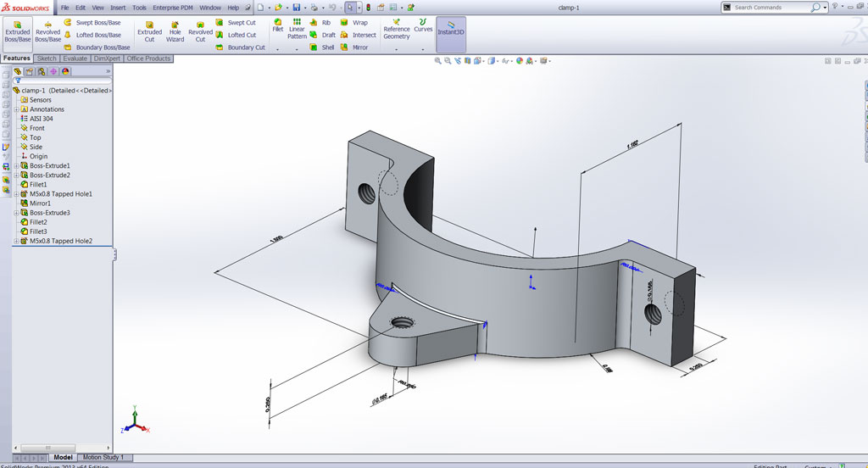This screenshot has width=868, height=468.
Task: Open the Fillet dropdown arrow
Action: 278,50
